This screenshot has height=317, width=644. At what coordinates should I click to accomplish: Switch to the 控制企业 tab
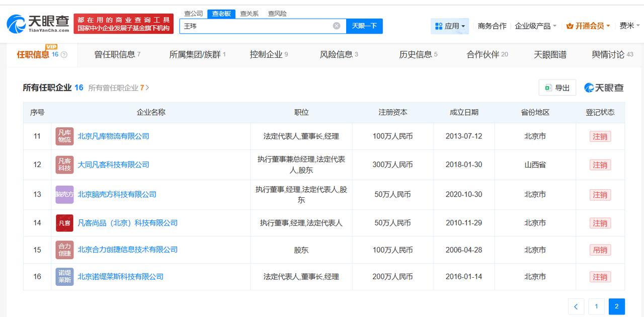click(x=269, y=54)
